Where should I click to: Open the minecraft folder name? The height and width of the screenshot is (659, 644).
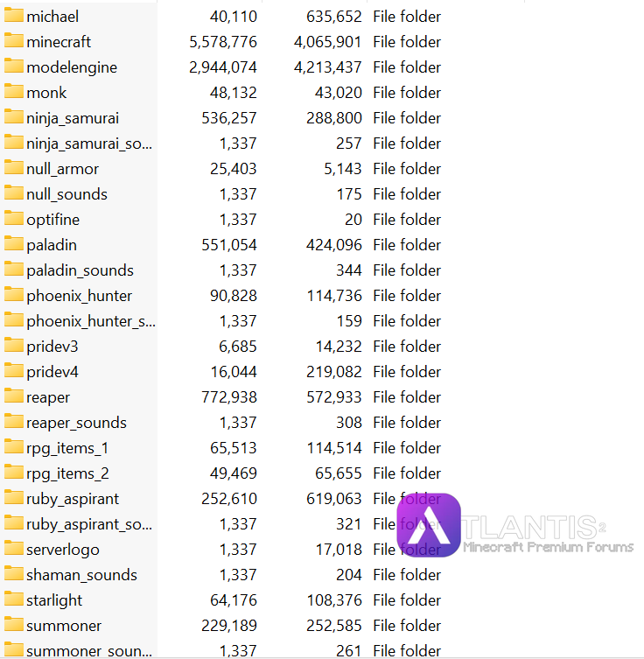(59, 42)
